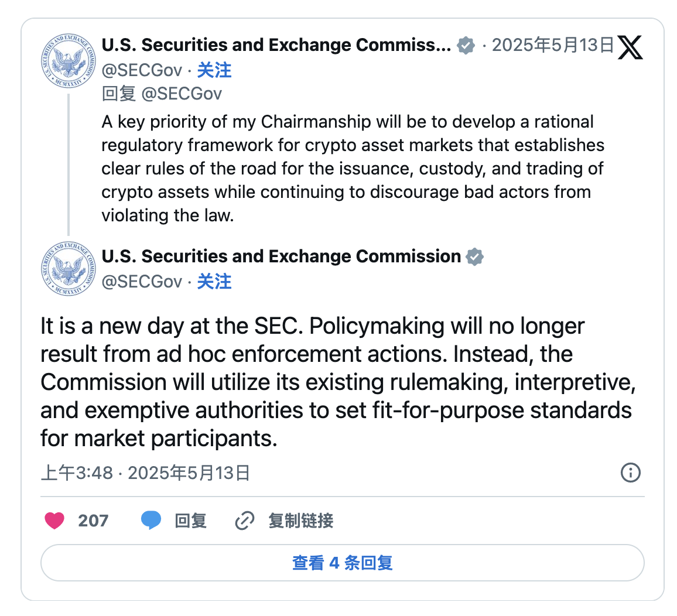Click the 回复 reply label
Screen dimensions: 677x616
[x=190, y=521]
